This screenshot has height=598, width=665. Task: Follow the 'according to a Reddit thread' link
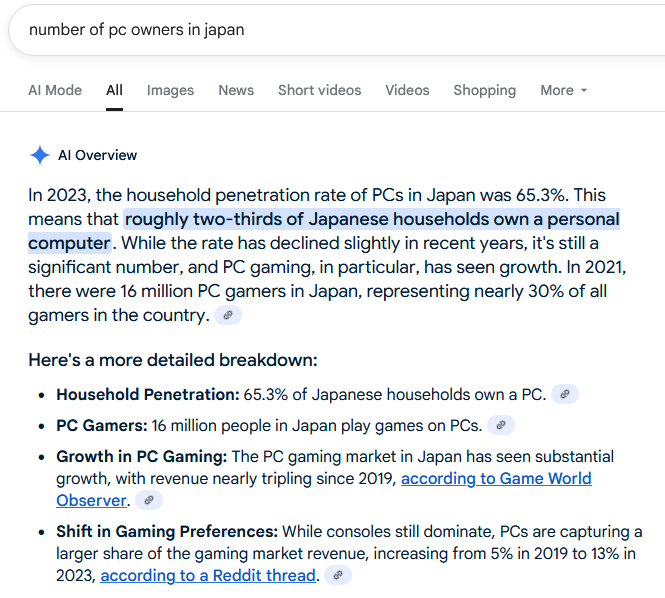coord(208,576)
